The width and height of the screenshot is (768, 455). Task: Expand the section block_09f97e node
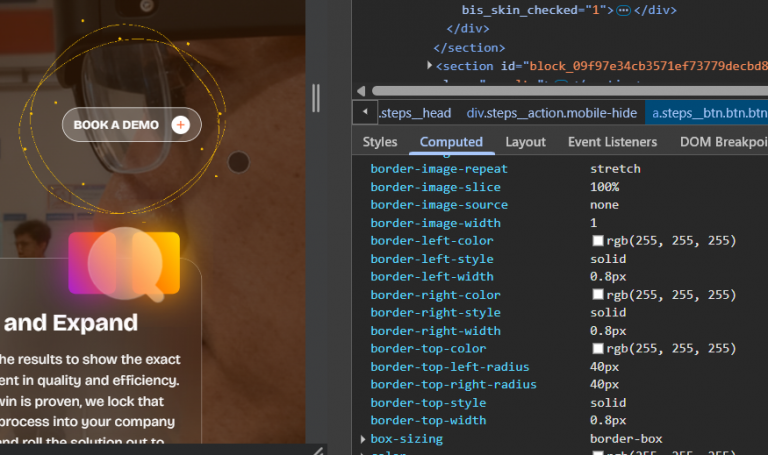(x=430, y=65)
